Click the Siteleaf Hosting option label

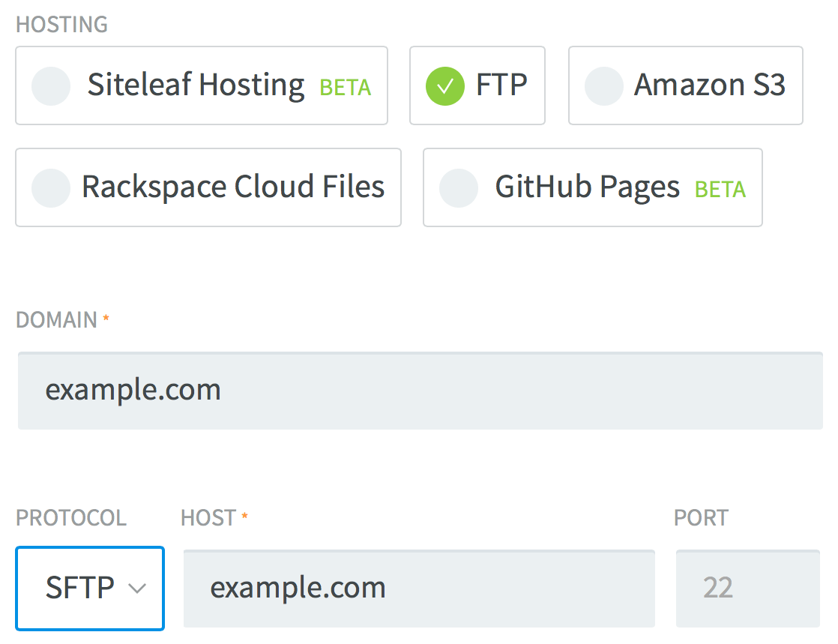196,85
